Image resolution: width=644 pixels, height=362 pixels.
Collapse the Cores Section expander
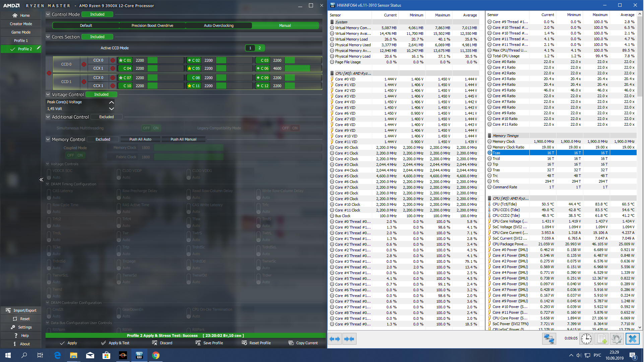(x=48, y=37)
